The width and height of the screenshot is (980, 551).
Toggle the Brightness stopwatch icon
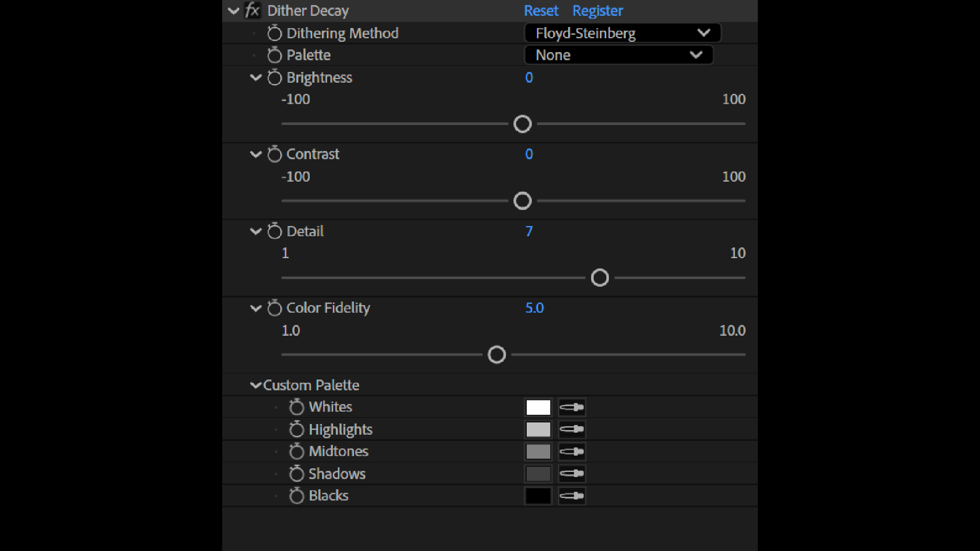275,78
